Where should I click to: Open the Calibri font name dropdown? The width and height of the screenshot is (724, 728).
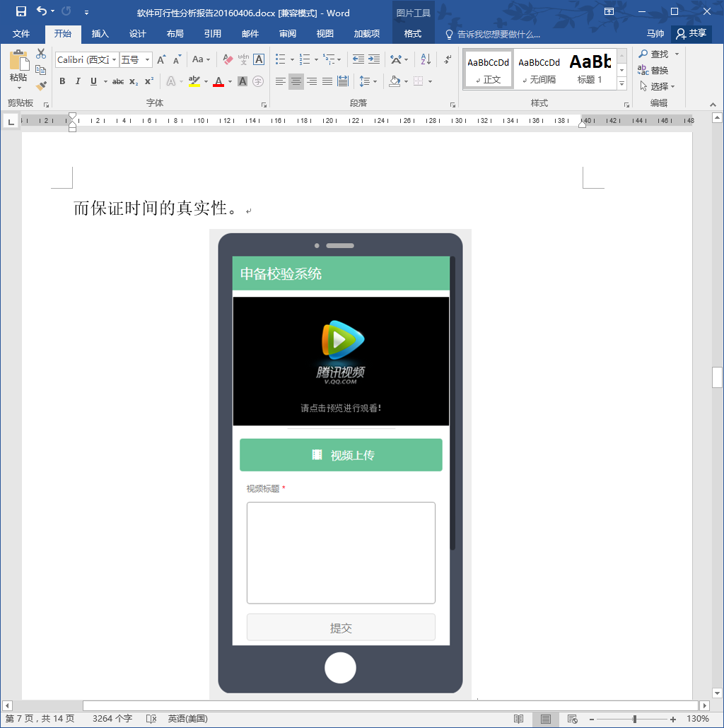pos(115,59)
